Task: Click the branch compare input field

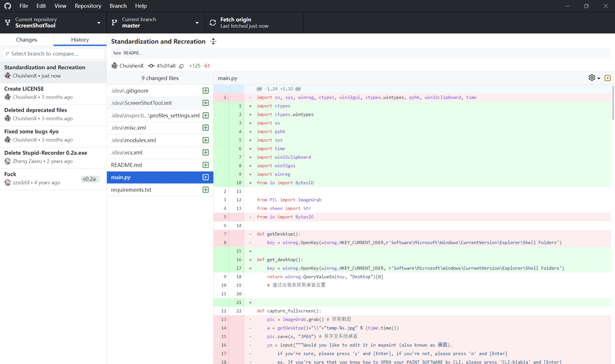Action: 54,54
